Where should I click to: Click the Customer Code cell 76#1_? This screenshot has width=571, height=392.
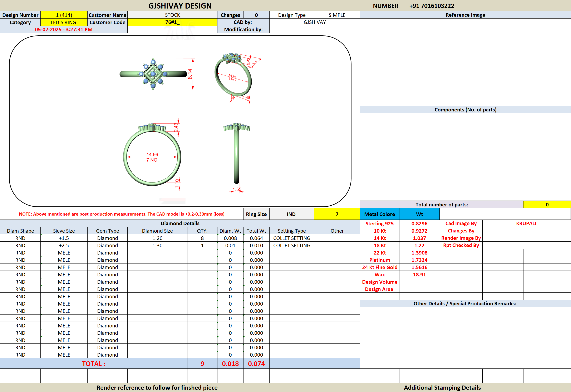(x=172, y=22)
